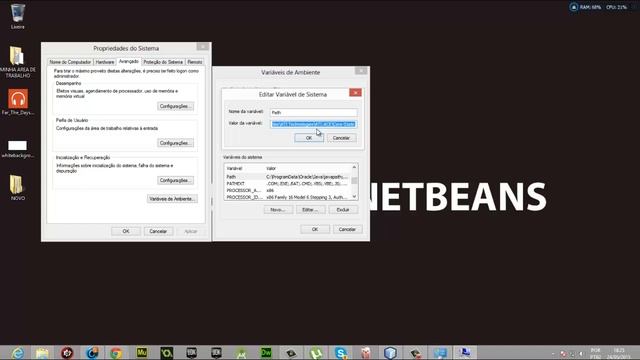Open Inicialização e Recuperação Configurações button
The image size is (640, 360).
point(176,180)
